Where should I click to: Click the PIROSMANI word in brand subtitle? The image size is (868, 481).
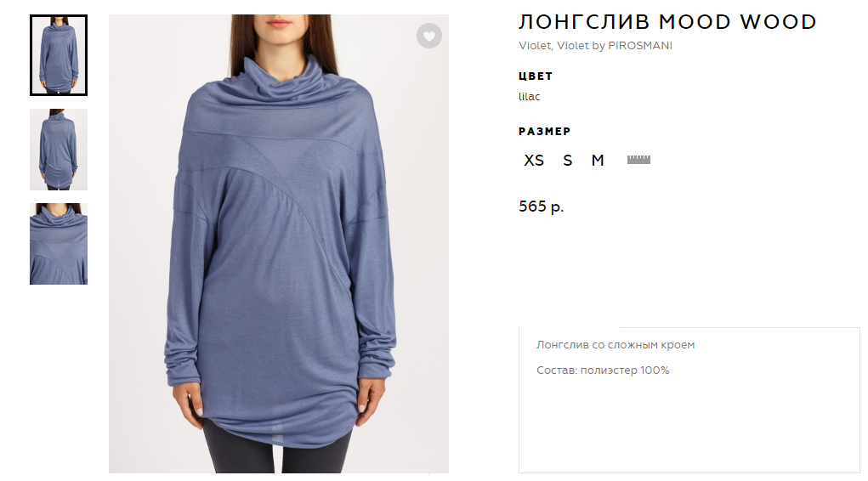[640, 45]
